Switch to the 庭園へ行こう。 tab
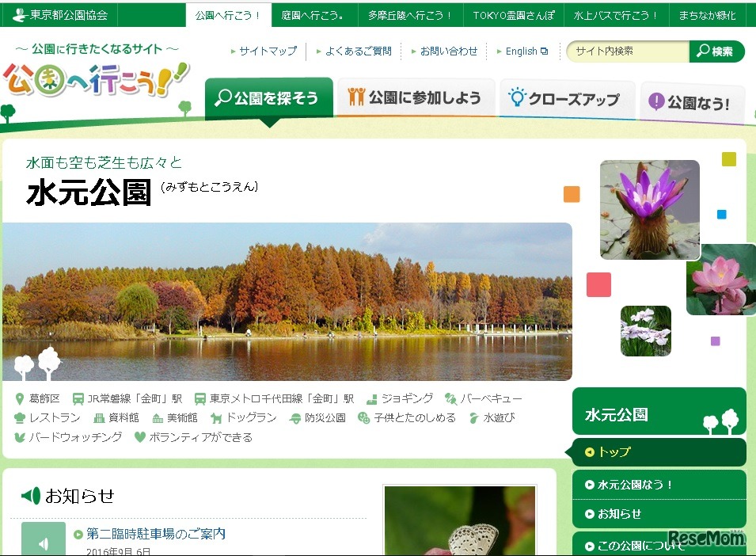 (x=314, y=14)
